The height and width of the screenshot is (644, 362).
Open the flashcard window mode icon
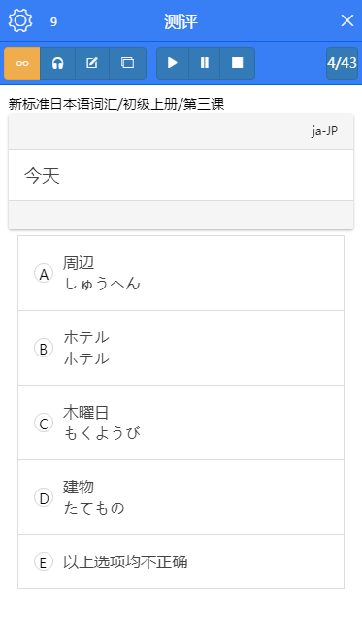point(128,63)
